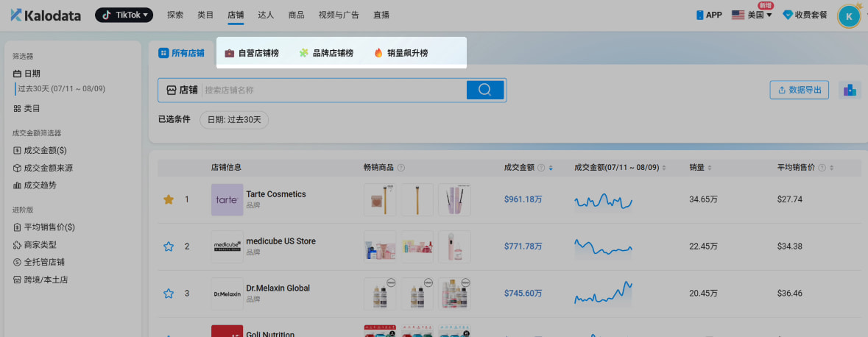
Task: Click the $771.78万 revenue value
Action: click(523, 246)
